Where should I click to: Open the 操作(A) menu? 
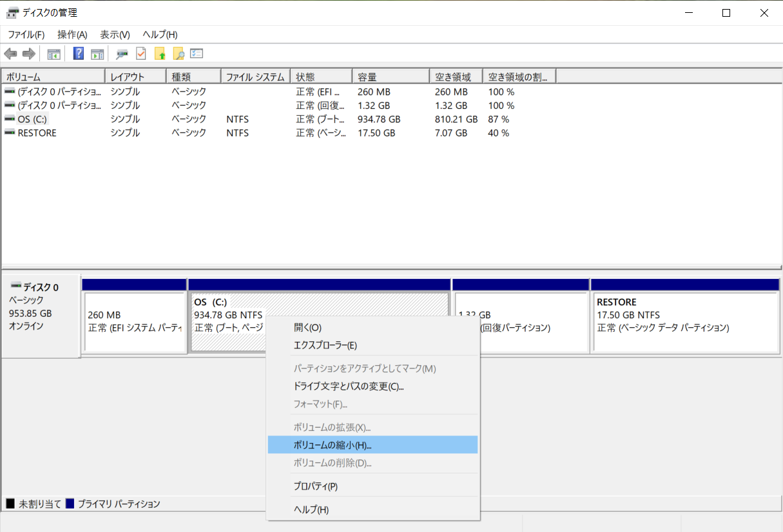click(x=72, y=35)
